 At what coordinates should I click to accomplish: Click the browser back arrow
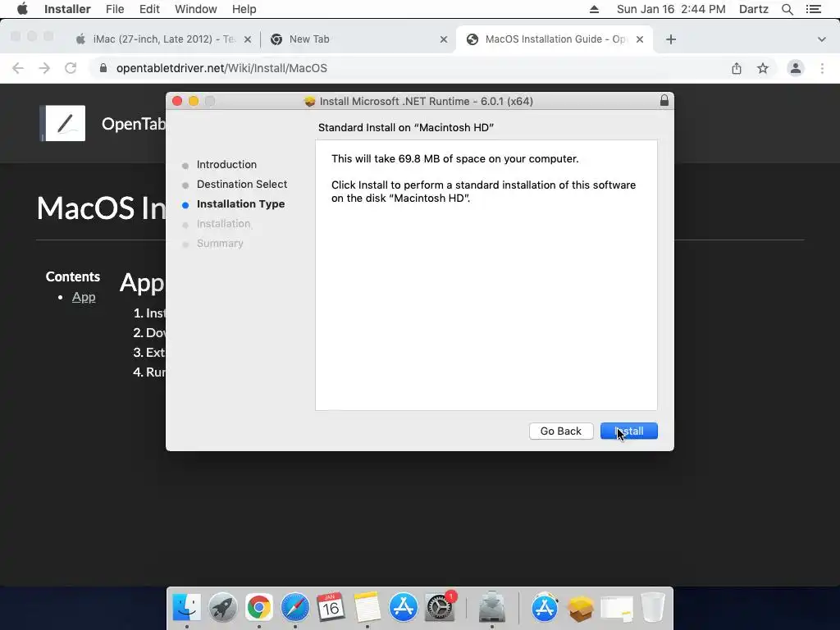(18, 68)
